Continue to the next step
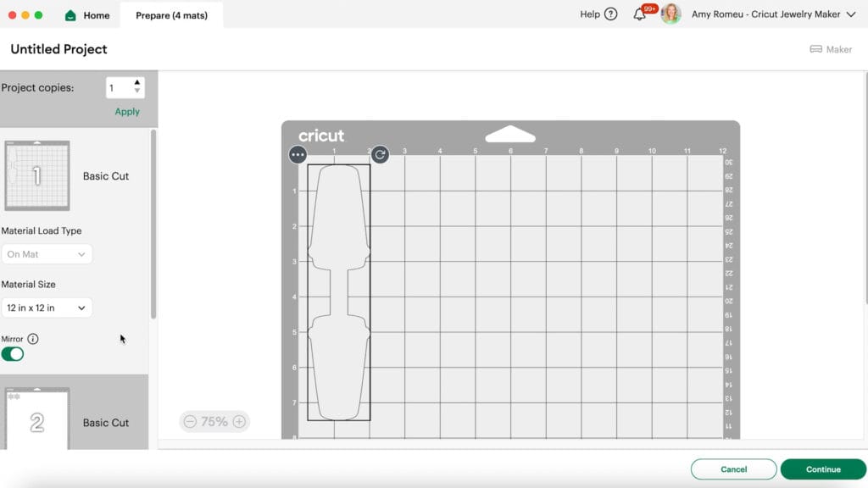The height and width of the screenshot is (488, 868). (x=823, y=469)
